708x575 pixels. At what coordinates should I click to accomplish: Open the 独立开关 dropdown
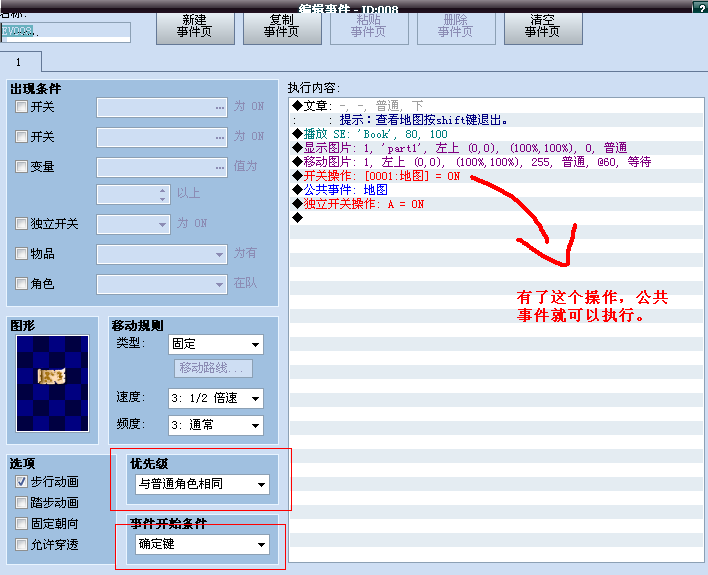[133, 224]
